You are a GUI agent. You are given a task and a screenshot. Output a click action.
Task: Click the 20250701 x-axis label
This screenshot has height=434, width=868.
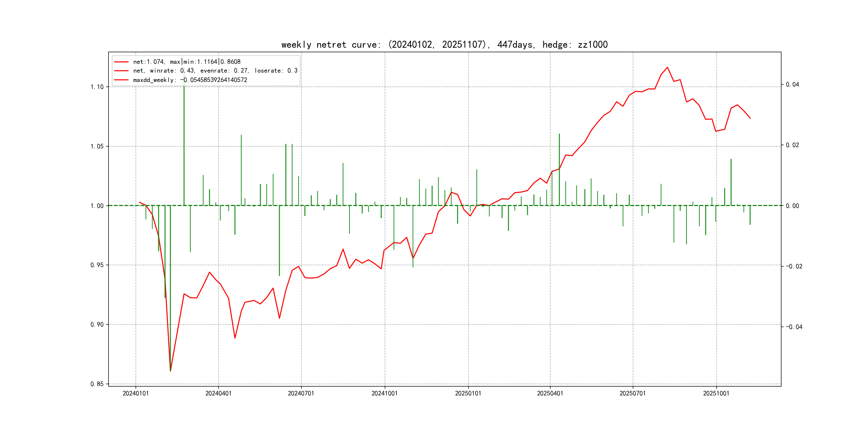[633, 393]
